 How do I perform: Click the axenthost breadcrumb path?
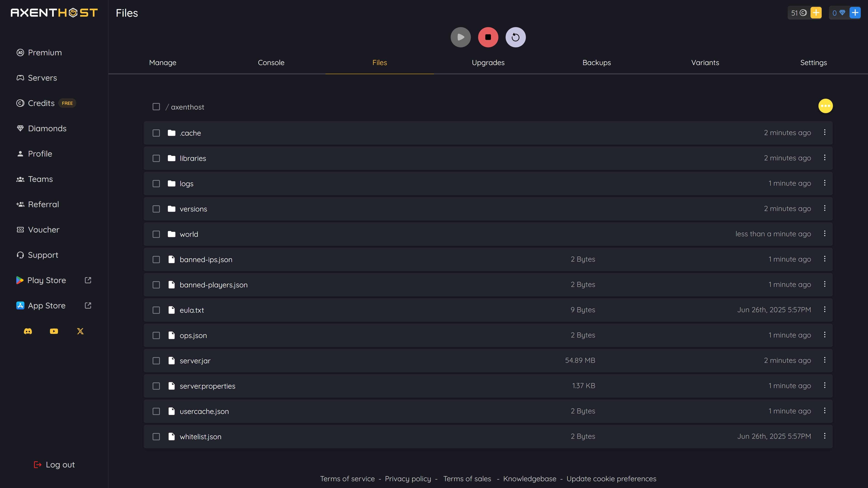pos(187,107)
